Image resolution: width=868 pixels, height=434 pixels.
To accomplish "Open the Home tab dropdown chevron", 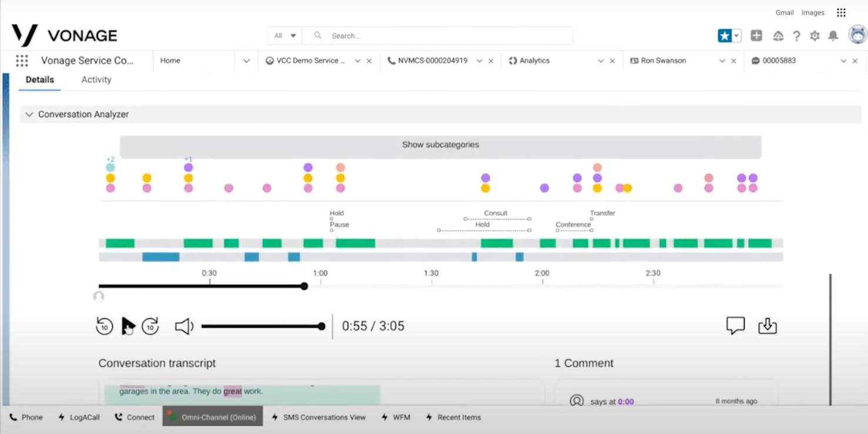I will point(246,61).
